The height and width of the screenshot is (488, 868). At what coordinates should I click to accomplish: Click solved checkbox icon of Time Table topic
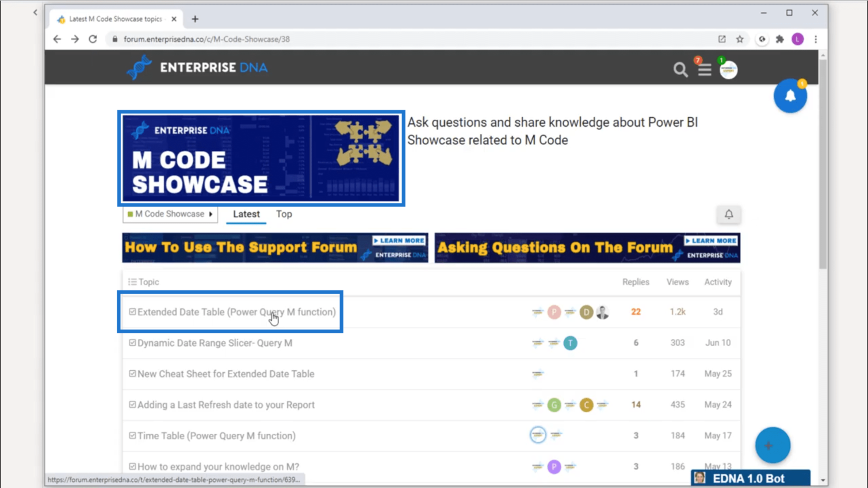pos(132,436)
